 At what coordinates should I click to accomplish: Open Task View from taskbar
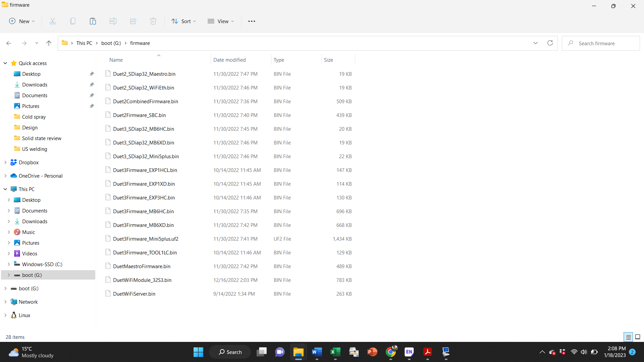coord(262,352)
